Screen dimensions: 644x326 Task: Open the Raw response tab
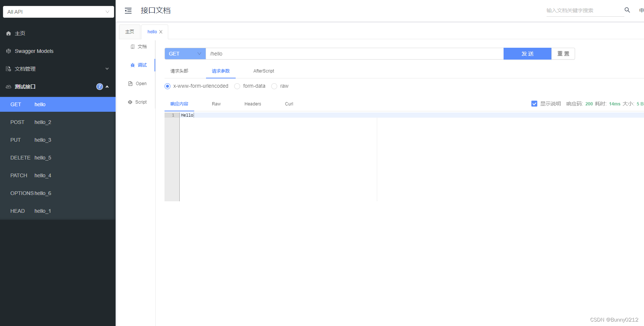click(x=216, y=104)
